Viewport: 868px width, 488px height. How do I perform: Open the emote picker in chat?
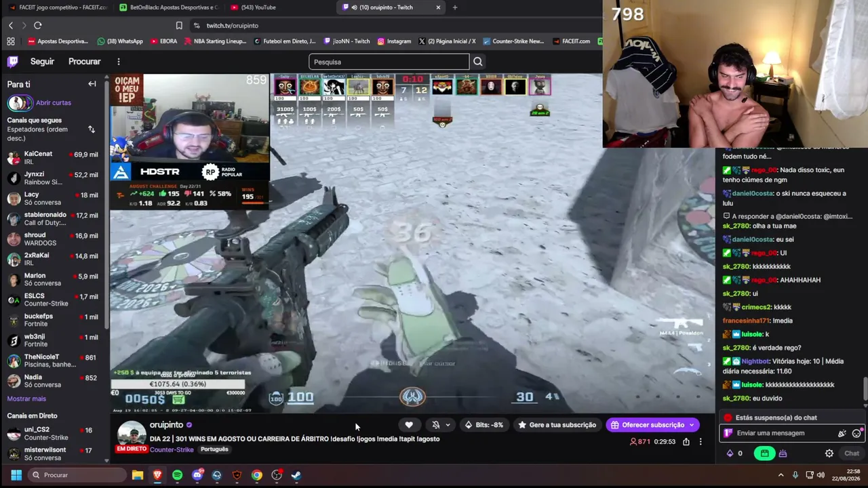click(856, 433)
